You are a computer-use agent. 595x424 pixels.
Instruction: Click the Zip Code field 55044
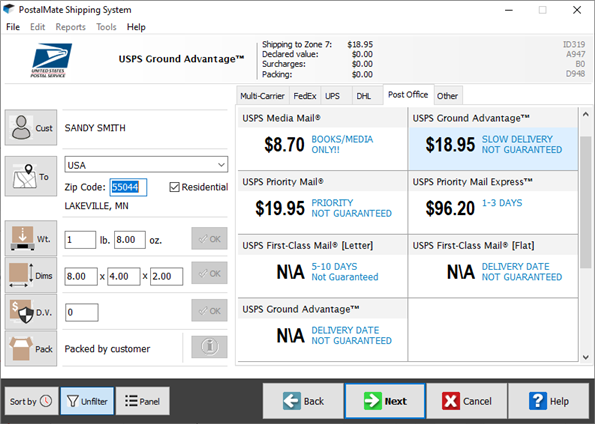click(x=128, y=187)
